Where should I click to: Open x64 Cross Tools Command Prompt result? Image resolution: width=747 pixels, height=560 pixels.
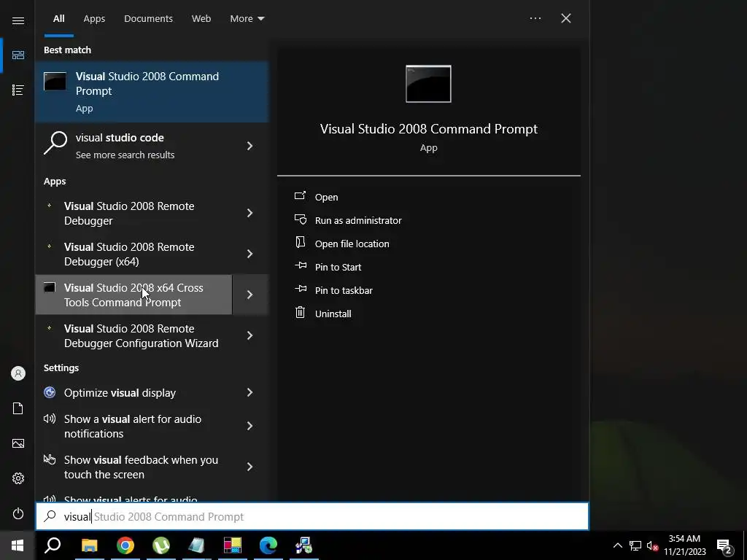tap(134, 295)
